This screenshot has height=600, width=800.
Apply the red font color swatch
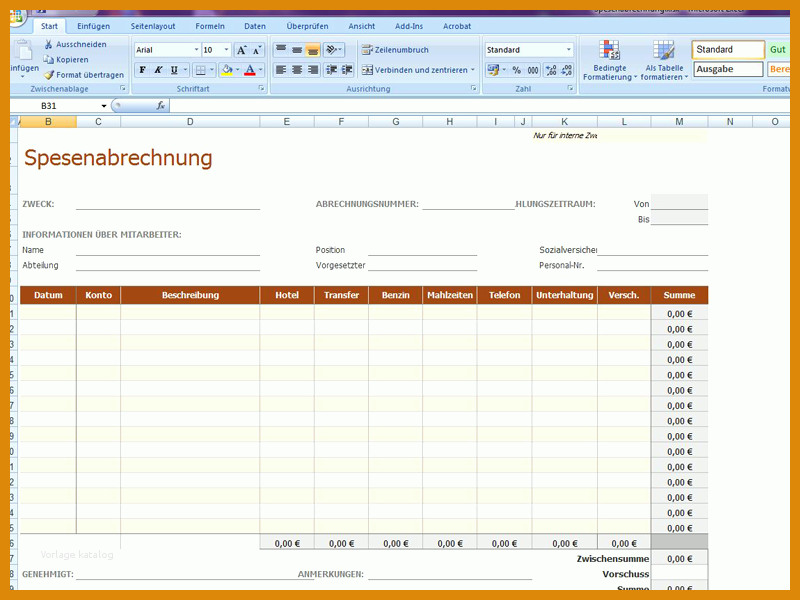pos(249,70)
